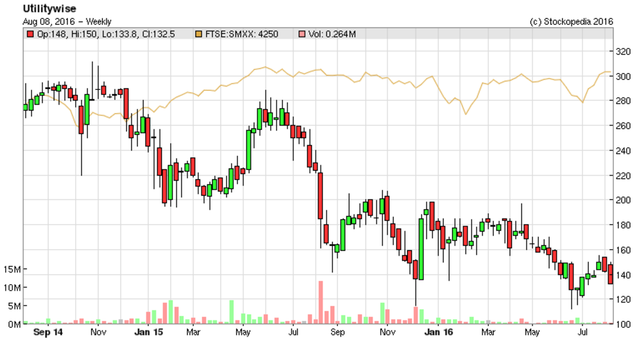This screenshot has height=348, width=644.
Task: Click the orange FTSE:SMXX legend swatch
Action: (x=198, y=34)
